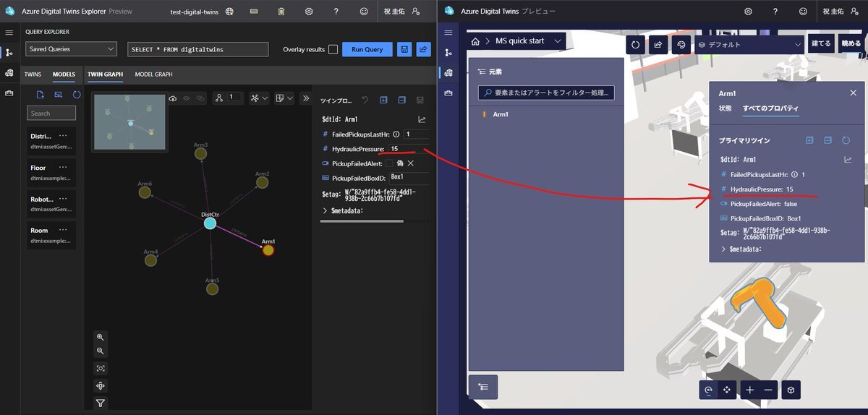Click the import graph cloud icon
Viewport: 868px width, 415px height.
173,98
